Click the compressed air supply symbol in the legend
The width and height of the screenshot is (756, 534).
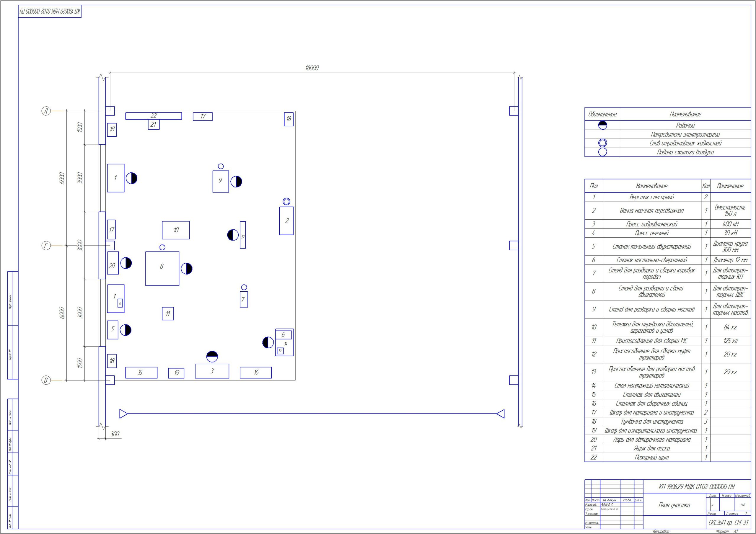click(602, 152)
